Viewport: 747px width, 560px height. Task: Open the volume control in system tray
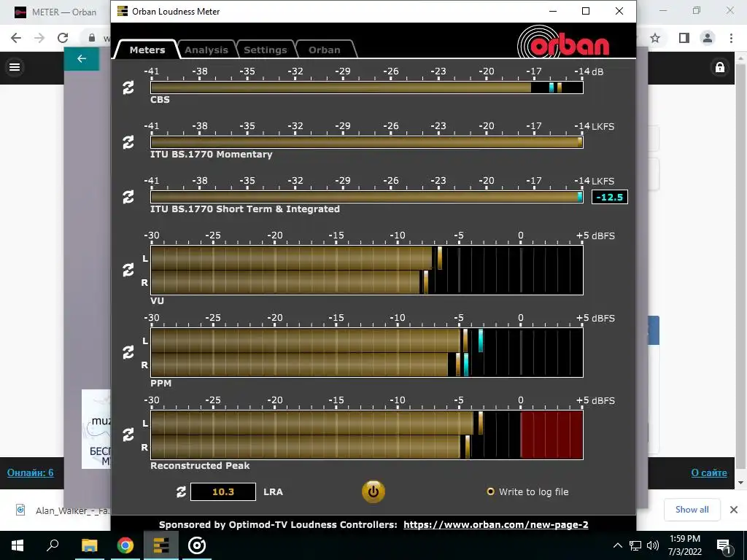[x=653, y=545]
